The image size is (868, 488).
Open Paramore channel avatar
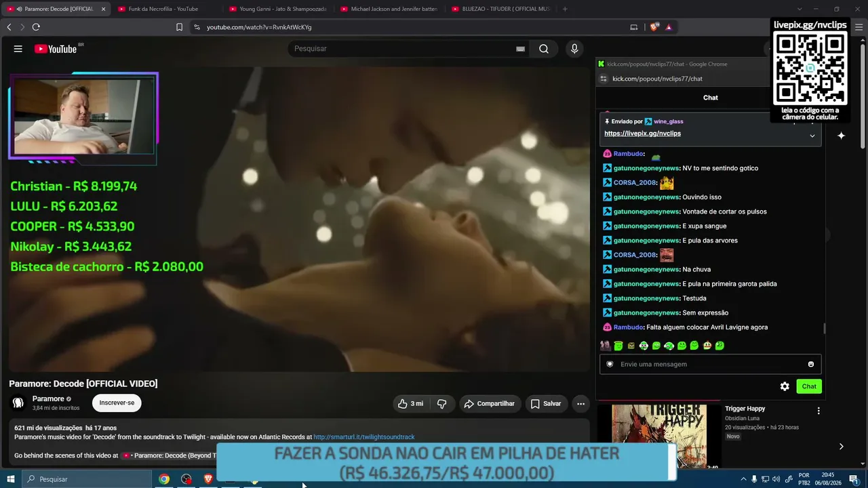(18, 403)
